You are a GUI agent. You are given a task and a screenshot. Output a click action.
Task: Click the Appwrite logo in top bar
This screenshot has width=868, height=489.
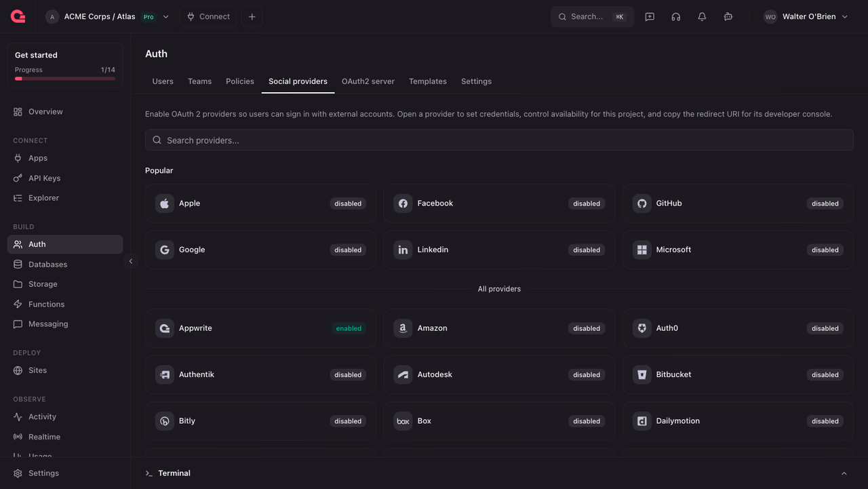[18, 16]
